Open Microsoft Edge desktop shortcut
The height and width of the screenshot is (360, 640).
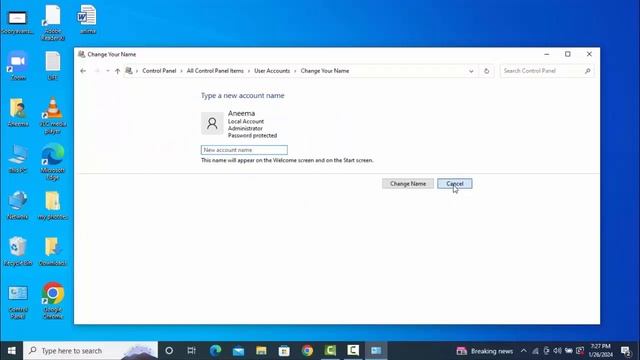pyautogui.click(x=53, y=162)
